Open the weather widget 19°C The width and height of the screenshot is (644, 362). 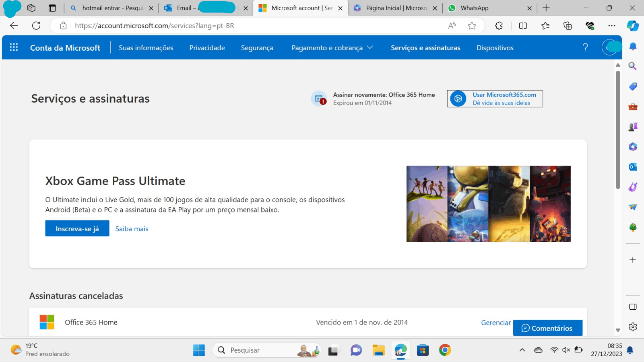(x=40, y=350)
